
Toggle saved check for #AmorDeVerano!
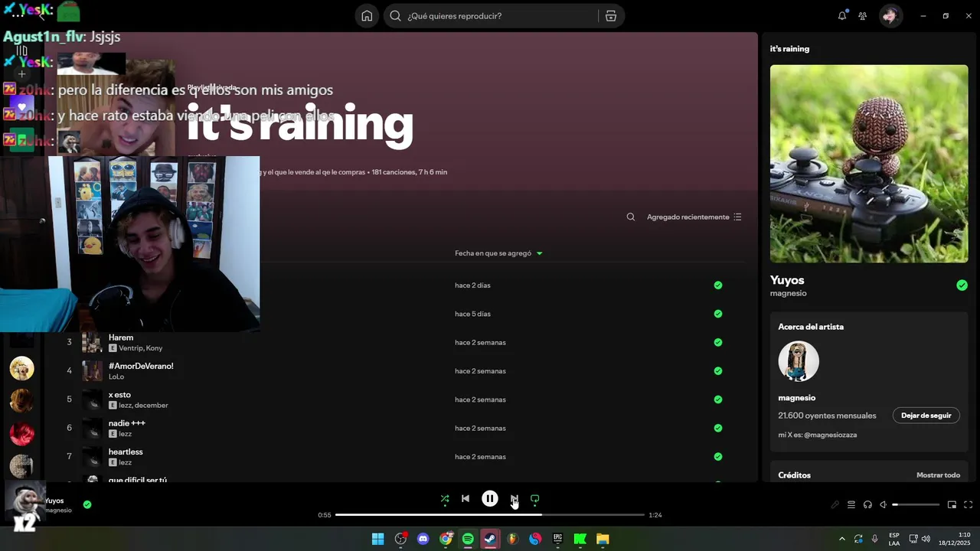718,371
